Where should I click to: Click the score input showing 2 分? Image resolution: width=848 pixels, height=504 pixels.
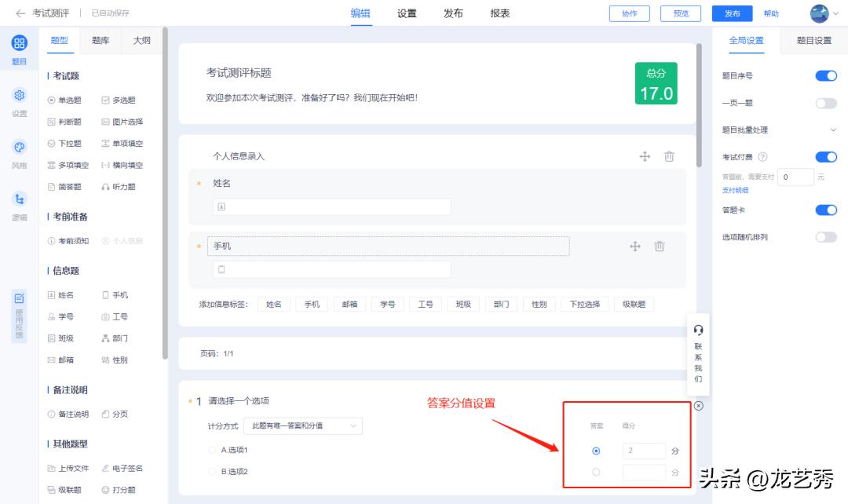[x=644, y=450]
